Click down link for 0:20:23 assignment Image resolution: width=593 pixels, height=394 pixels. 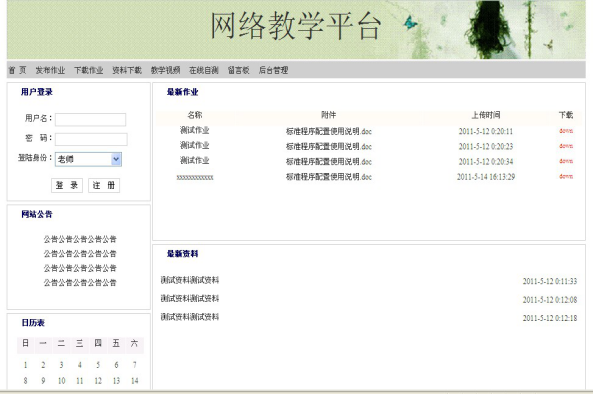click(566, 146)
